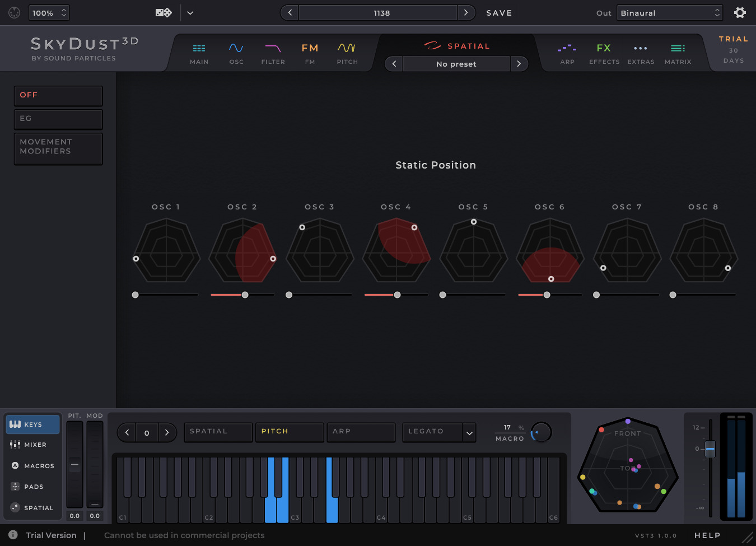This screenshot has width=756, height=546.
Task: Click the TRIAL 30 DAYS badge
Action: click(733, 49)
